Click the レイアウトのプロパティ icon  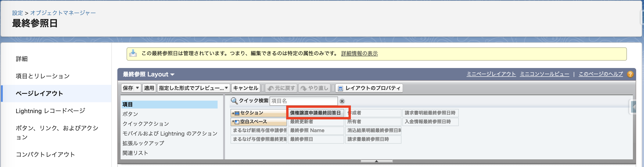[340, 88]
